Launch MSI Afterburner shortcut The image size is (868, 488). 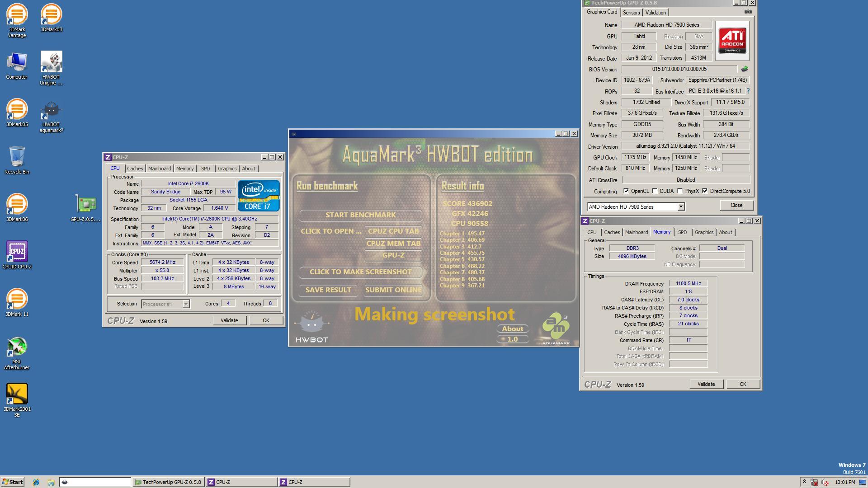(17, 353)
